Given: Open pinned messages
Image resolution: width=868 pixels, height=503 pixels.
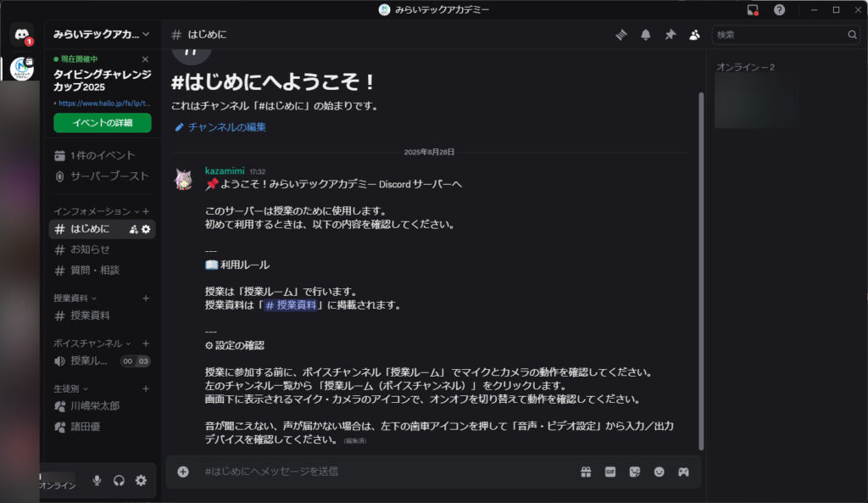Looking at the screenshot, I should click(x=670, y=34).
